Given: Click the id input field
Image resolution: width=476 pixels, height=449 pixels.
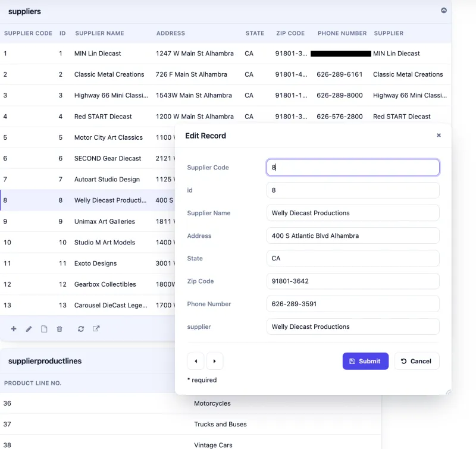Looking at the screenshot, I should point(353,190).
